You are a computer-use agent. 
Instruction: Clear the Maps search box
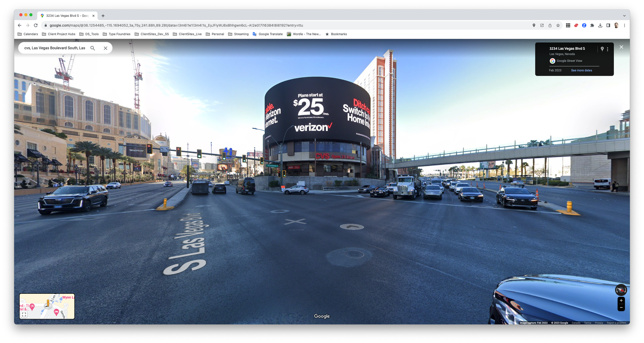[105, 48]
